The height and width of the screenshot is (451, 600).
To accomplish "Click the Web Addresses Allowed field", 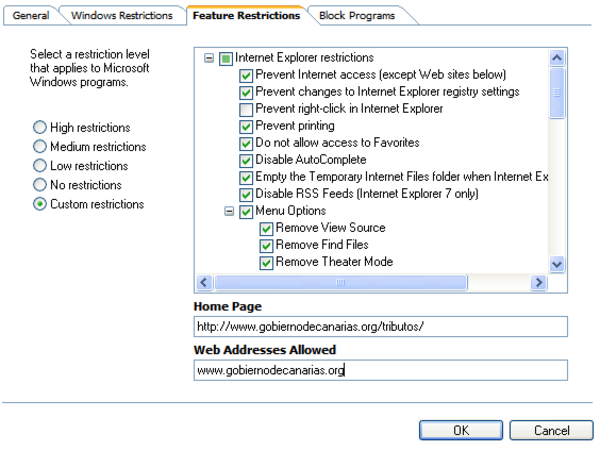I will coord(380,370).
